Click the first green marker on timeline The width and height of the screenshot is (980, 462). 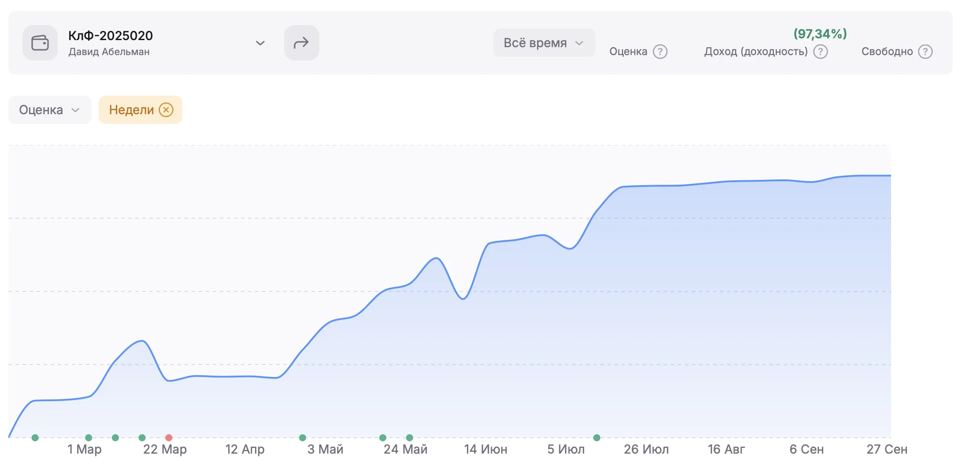point(35,438)
